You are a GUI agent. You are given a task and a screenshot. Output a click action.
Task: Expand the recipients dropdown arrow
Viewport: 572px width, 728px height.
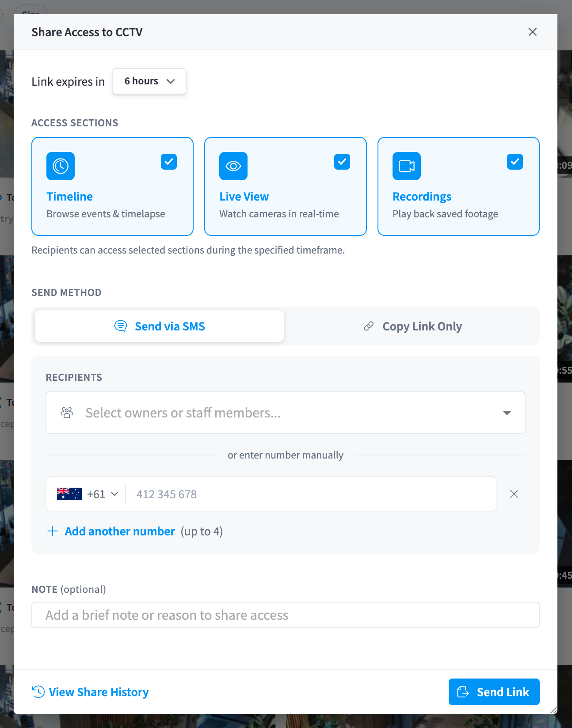[x=507, y=413]
